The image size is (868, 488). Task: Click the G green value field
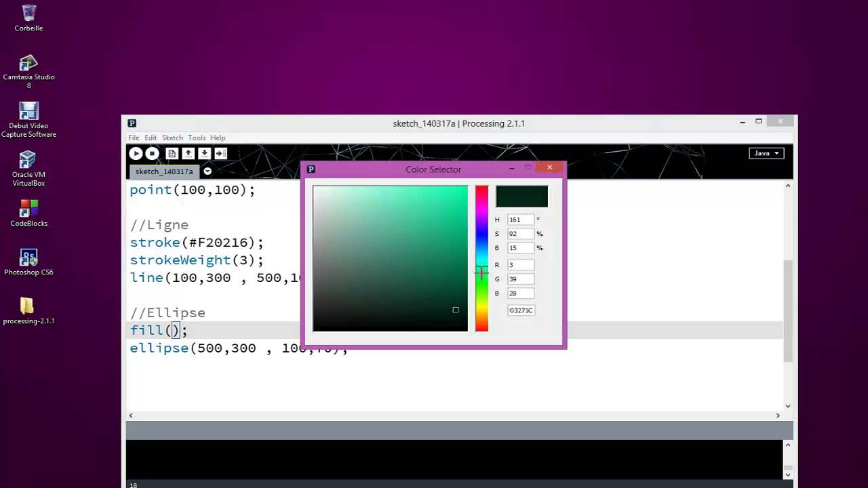tap(520, 279)
